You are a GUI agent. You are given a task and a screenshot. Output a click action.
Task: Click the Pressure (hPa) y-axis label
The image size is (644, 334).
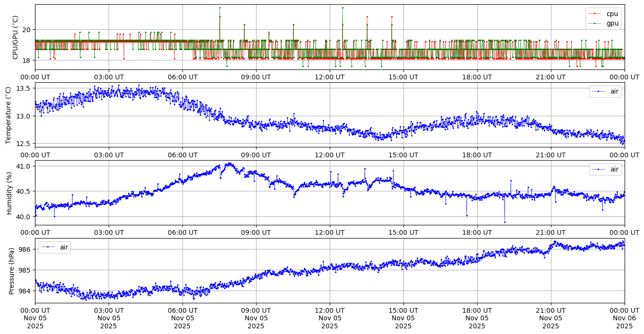coord(12,270)
